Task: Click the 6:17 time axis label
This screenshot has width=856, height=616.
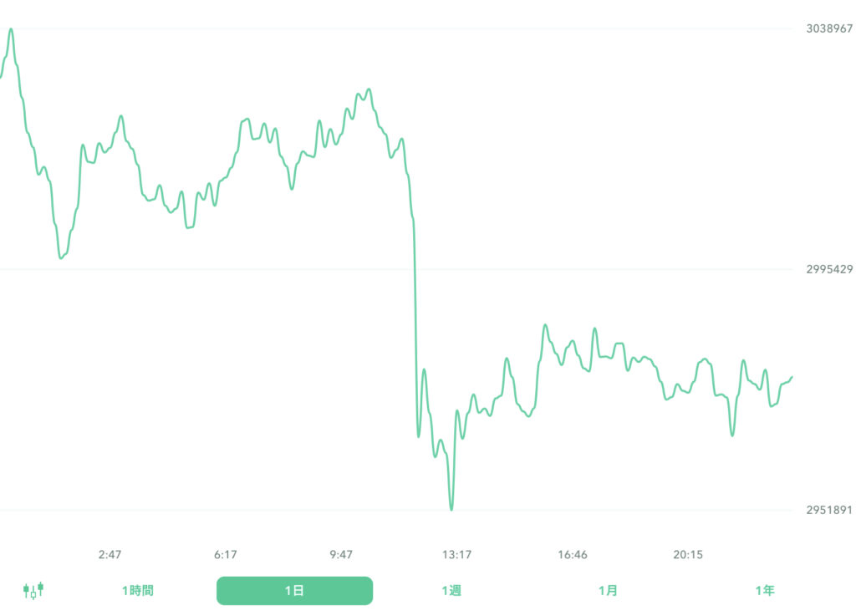Action: [226, 554]
